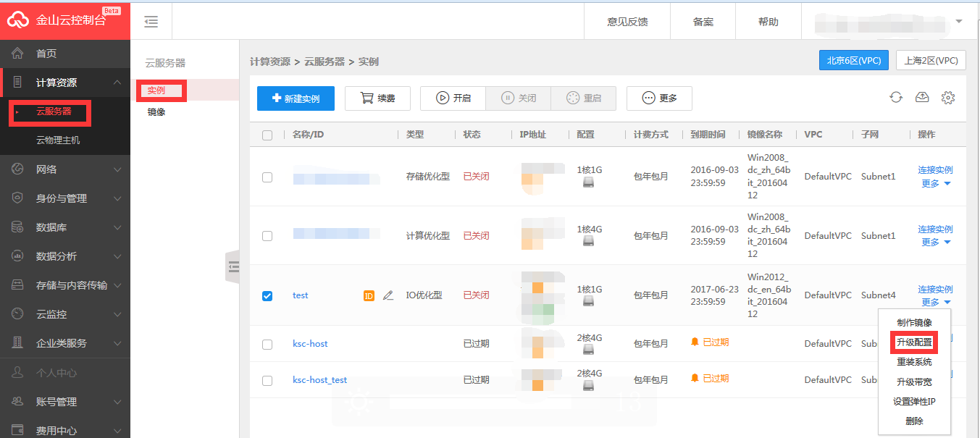This screenshot has width=980, height=438.
Task: Open 意见反馈 in the top bar
Action: pos(627,22)
